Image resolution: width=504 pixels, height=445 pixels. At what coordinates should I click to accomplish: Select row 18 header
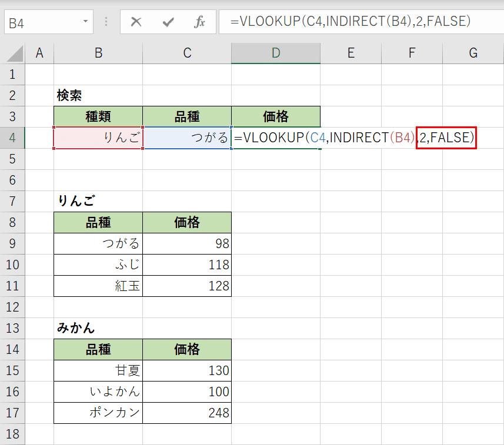click(12, 434)
